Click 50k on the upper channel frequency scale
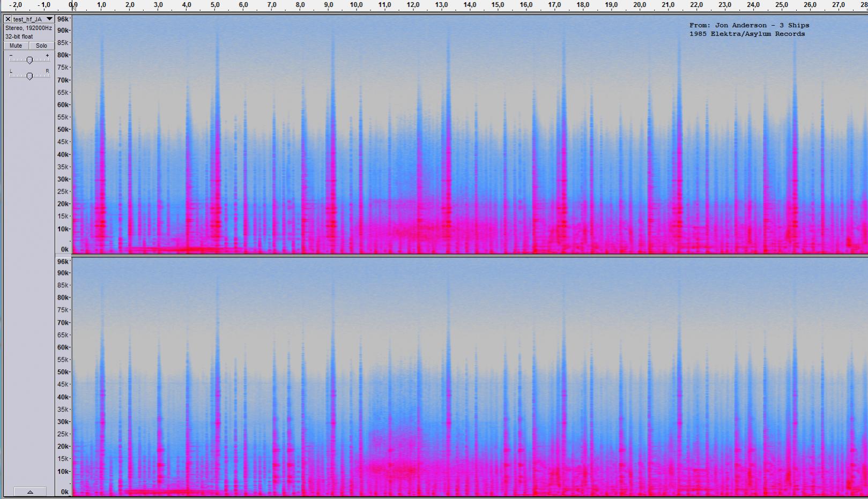Screen dimensions: 868x499 [x=63, y=130]
